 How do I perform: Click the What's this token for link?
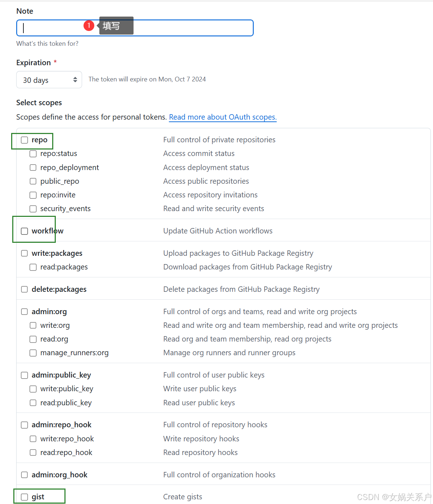(47, 43)
